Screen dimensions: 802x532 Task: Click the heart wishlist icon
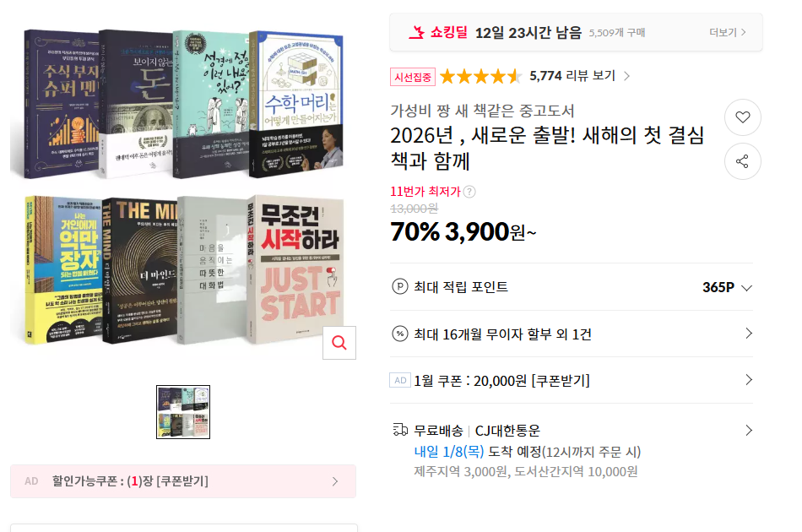[743, 117]
